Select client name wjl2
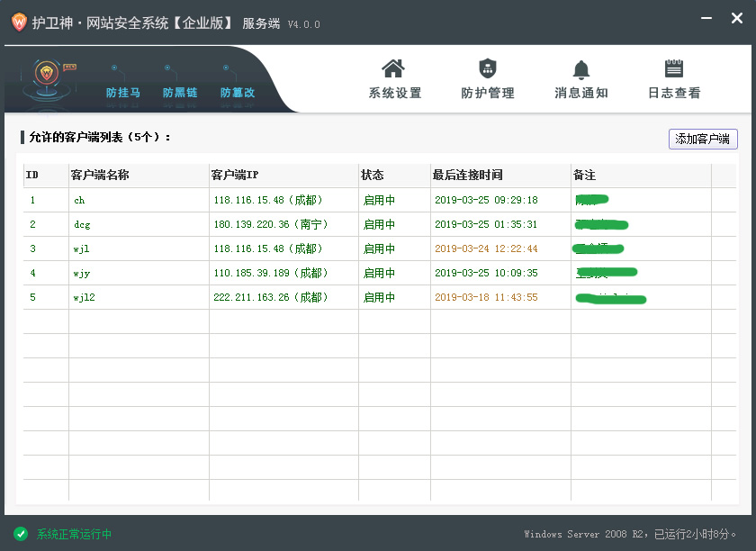 (85, 298)
